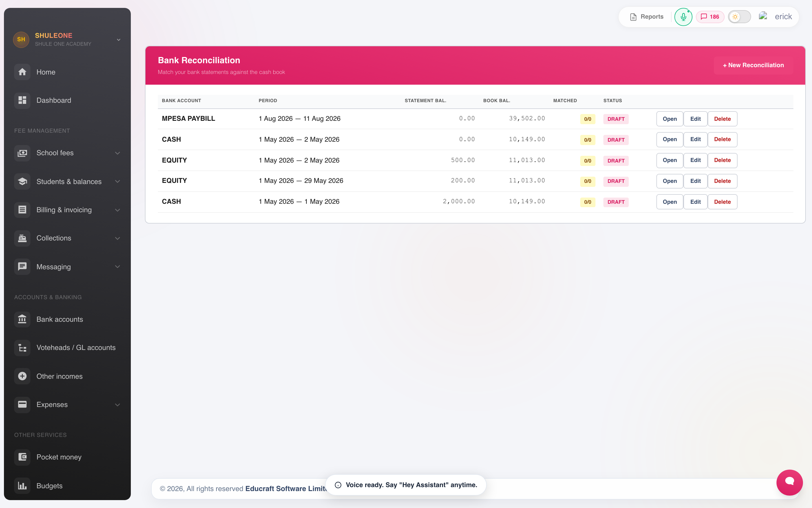Expand the Billing & invoicing submenu chevron
Screen dimensions: 812x508
(x=118, y=210)
